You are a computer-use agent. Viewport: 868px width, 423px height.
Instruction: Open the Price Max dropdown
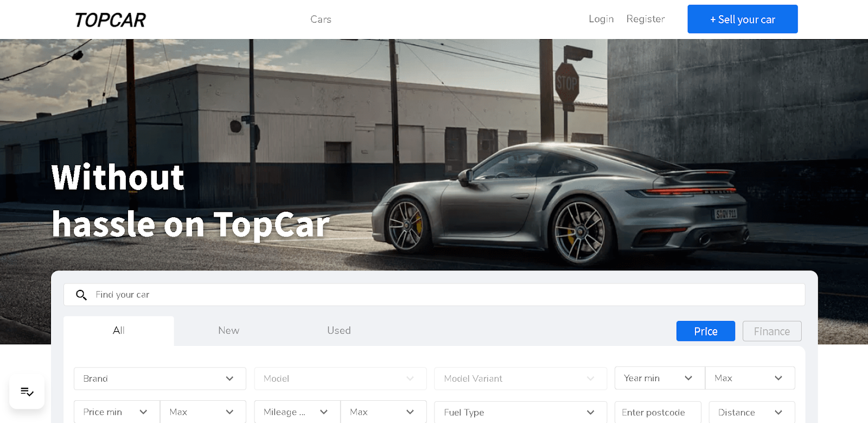point(203,412)
